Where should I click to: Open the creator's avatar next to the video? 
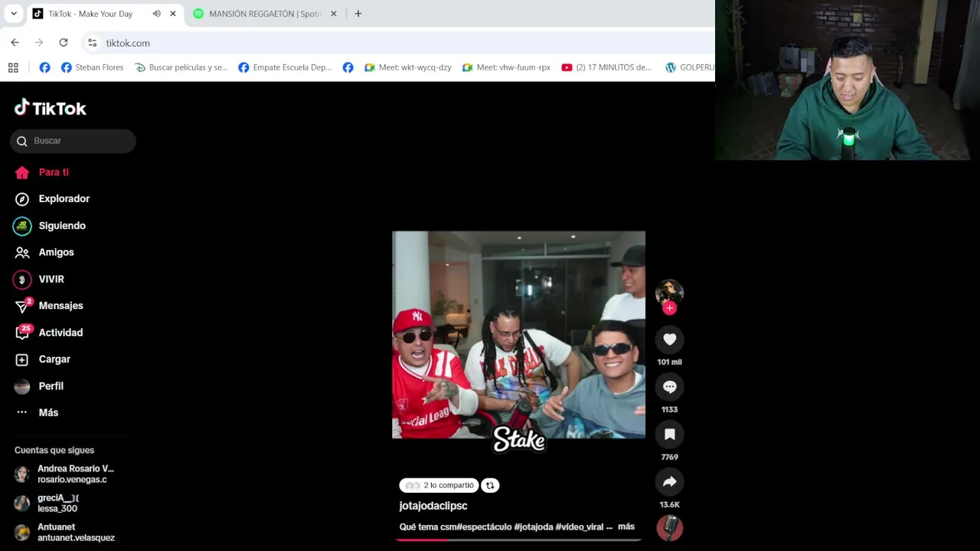coord(669,292)
